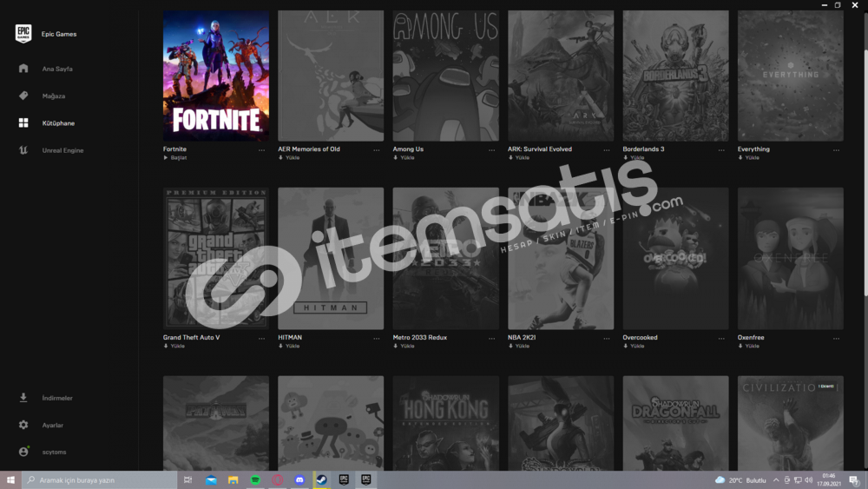This screenshot has width=868, height=489.
Task: Open Shadowrun Dragonfall cover thumbnail
Action: pos(675,423)
